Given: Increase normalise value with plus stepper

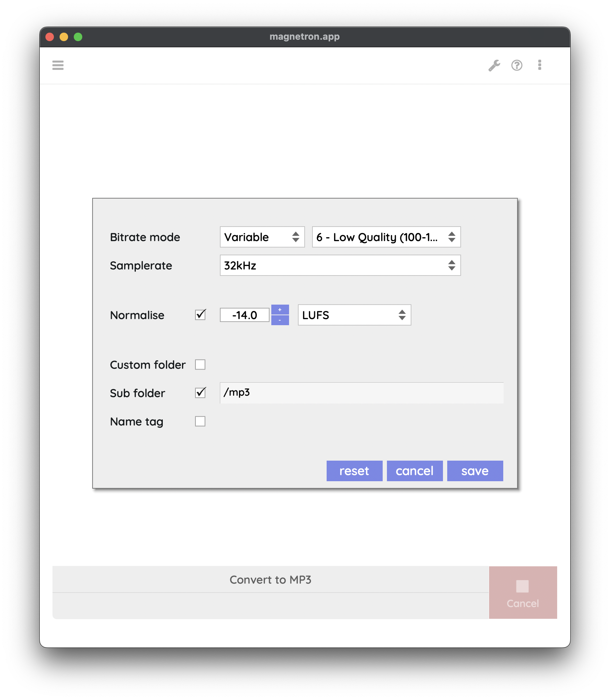Looking at the screenshot, I should [x=280, y=310].
